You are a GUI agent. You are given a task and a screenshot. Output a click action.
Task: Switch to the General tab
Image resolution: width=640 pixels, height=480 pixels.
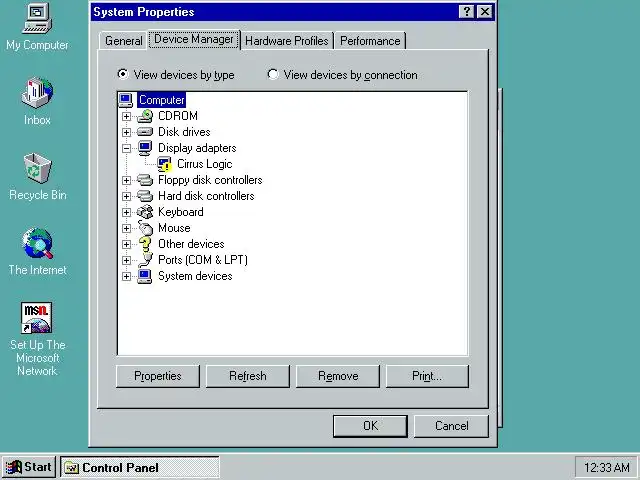click(123, 41)
